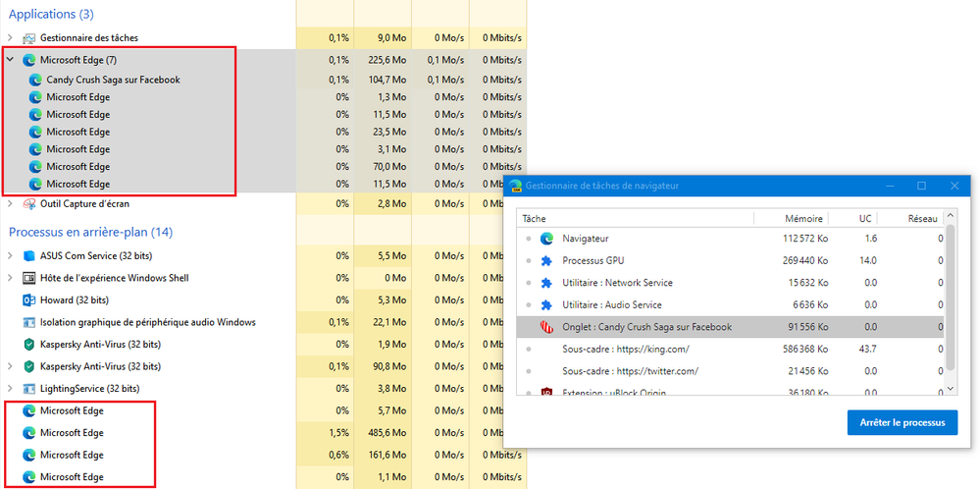Click the Candy Crush striped icon in browser task manager
This screenshot has width=980, height=489.
click(546, 327)
